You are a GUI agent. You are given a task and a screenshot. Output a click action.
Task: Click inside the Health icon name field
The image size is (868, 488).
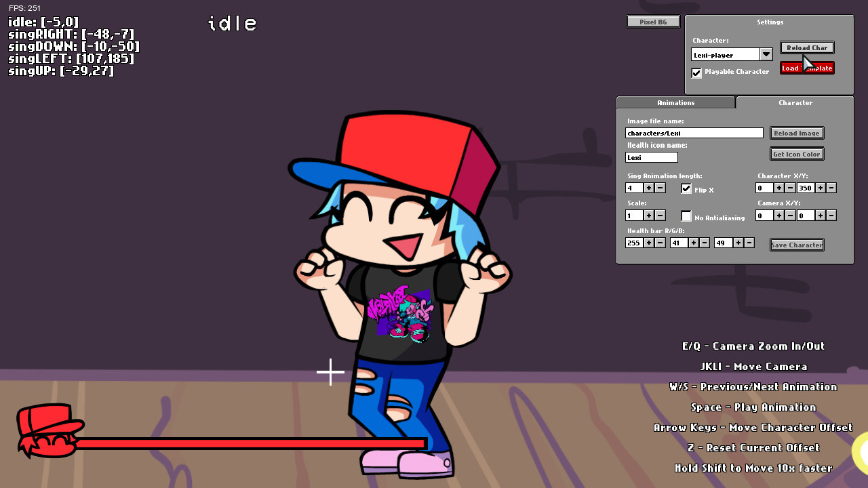pos(650,157)
